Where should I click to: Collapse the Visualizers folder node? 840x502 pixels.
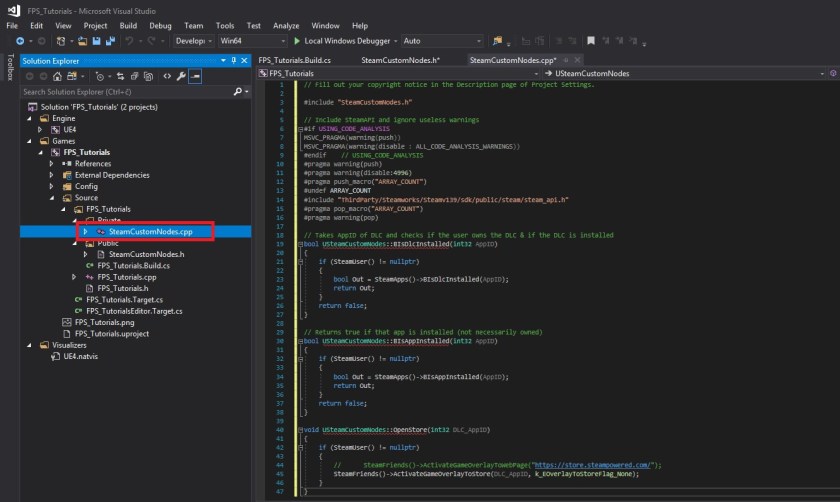point(29,346)
